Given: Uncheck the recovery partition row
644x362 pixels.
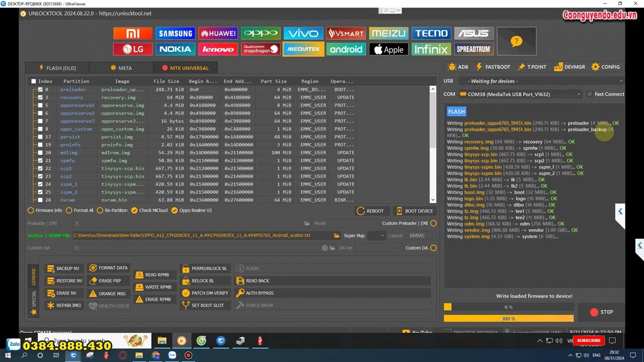Looking at the screenshot, I should tap(40, 98).
